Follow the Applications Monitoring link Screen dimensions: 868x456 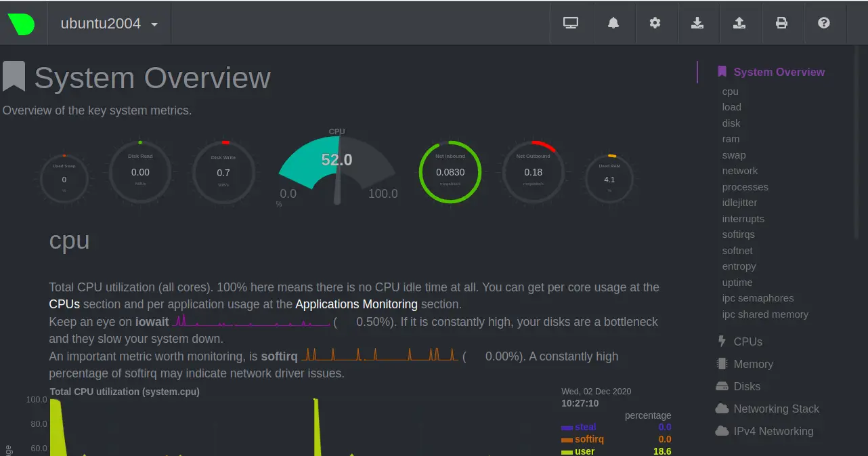(x=357, y=304)
